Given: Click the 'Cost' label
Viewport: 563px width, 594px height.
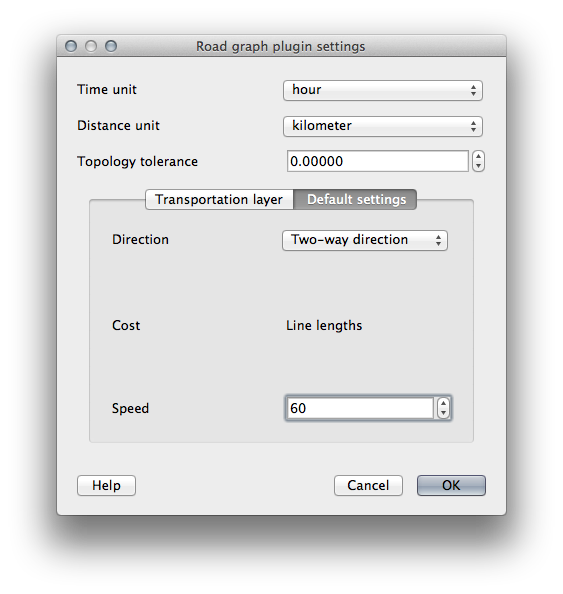Looking at the screenshot, I should click(126, 325).
